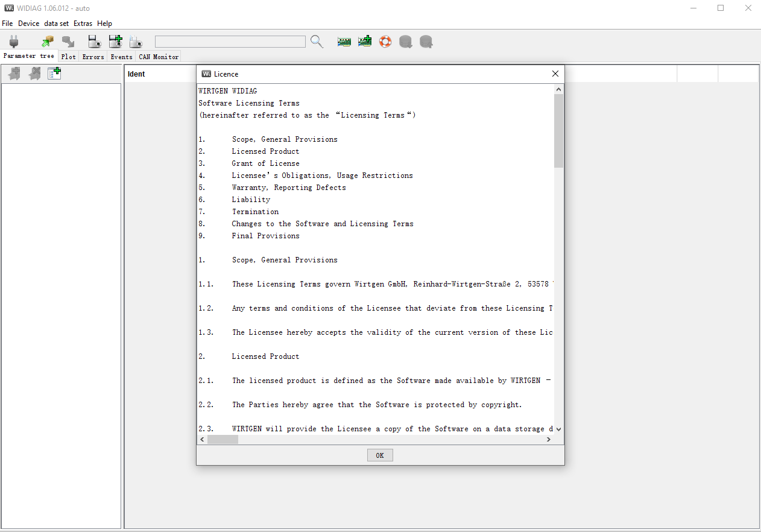Click the green arrow package upload icon
Screen dimensions: 761x532
pos(48,42)
